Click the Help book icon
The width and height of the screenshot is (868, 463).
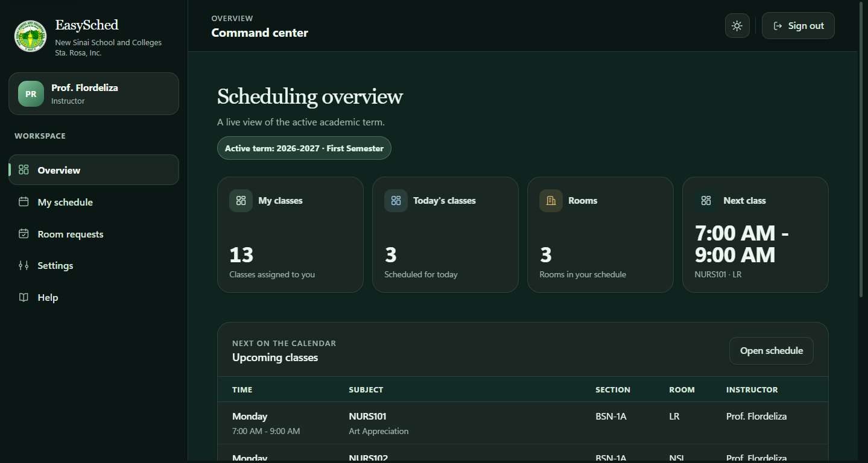pyautogui.click(x=24, y=297)
